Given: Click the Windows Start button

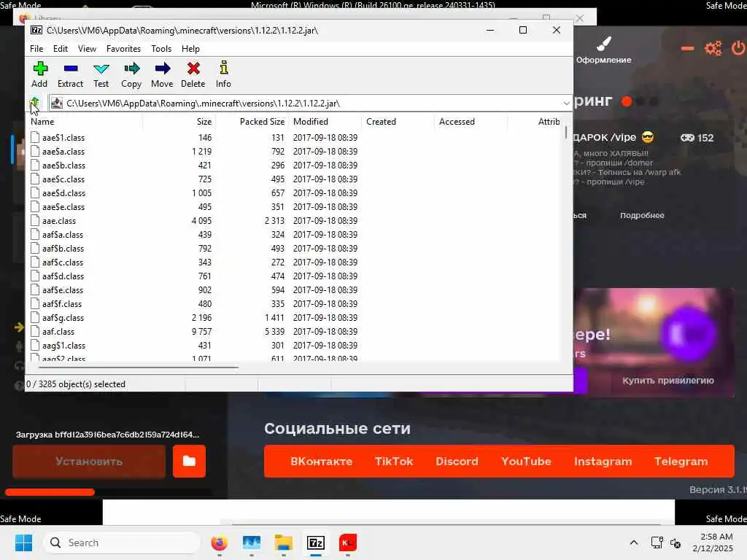Looking at the screenshot, I should coord(24,542).
